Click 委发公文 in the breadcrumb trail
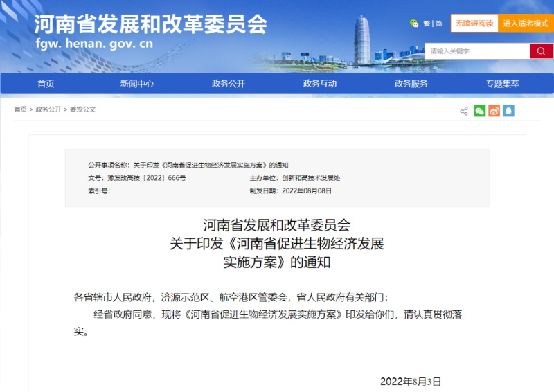The width and height of the screenshot is (554, 392). [x=82, y=109]
